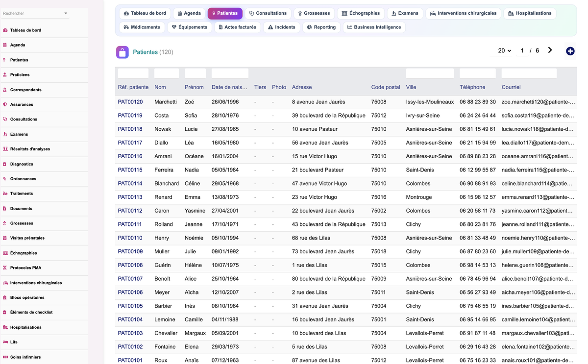The height and width of the screenshot is (364, 588).
Task: Click the Soins infirmiers sidebar icon
Action: coord(5,357)
